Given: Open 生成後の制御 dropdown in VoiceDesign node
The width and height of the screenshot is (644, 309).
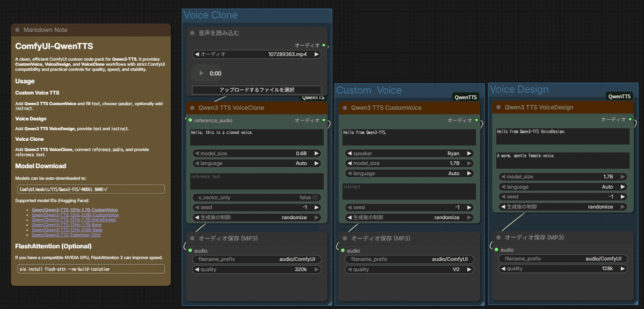Looking at the screenshot, I should click(x=563, y=207).
